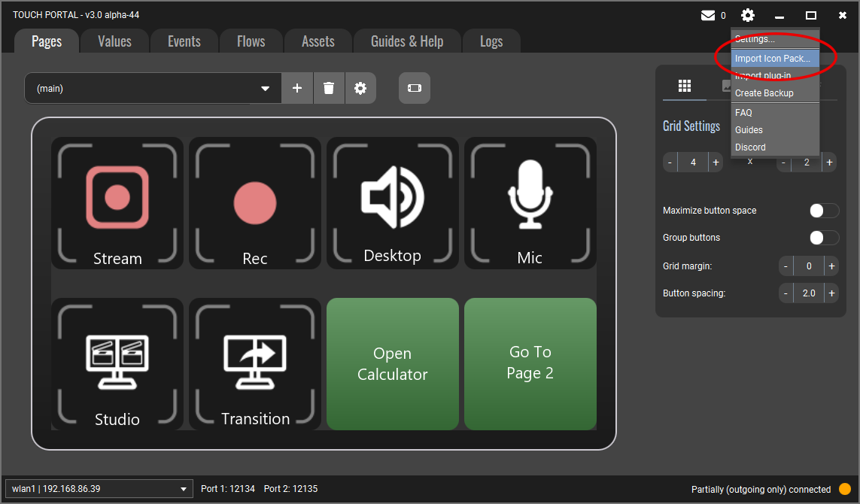Increase grid columns with the plus stepper
This screenshot has width=860, height=504.
pos(716,162)
